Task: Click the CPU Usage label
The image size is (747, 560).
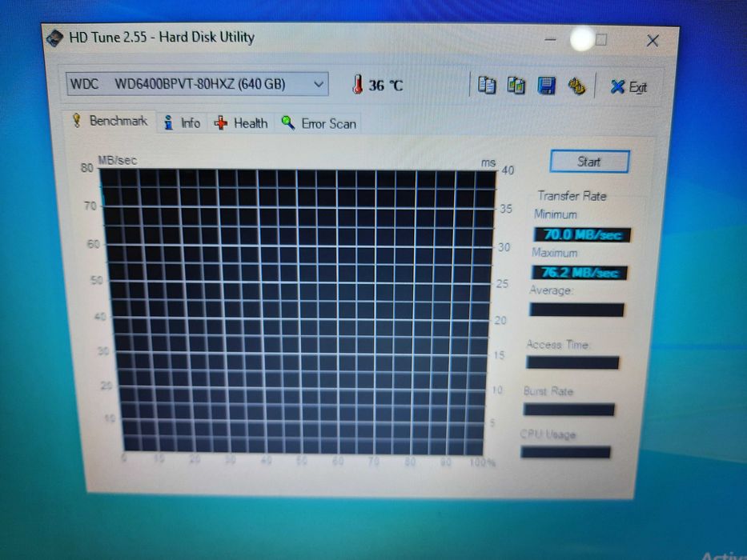Action: pyautogui.click(x=548, y=434)
